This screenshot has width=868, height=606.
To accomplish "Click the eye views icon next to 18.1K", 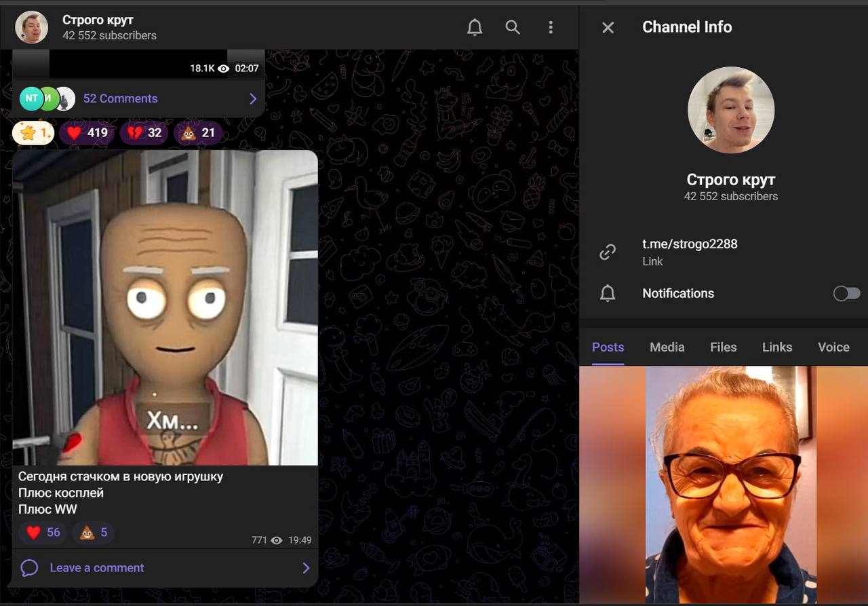I will [224, 69].
